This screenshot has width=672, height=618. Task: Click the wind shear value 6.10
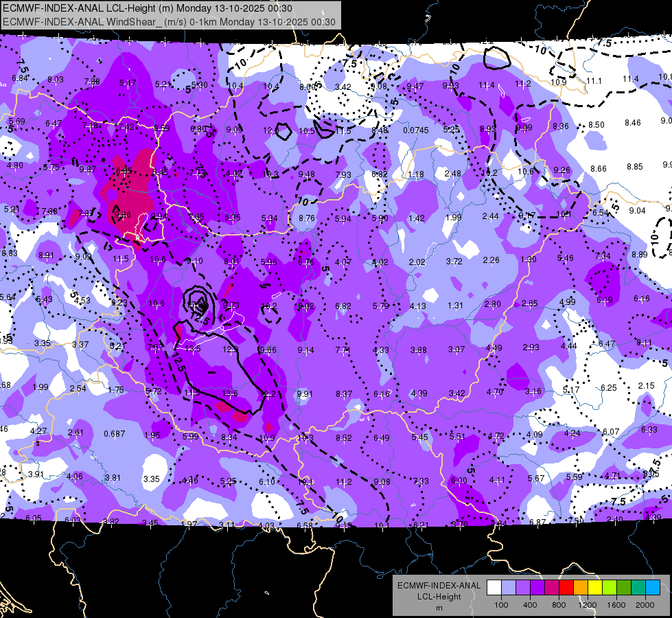tap(266, 482)
